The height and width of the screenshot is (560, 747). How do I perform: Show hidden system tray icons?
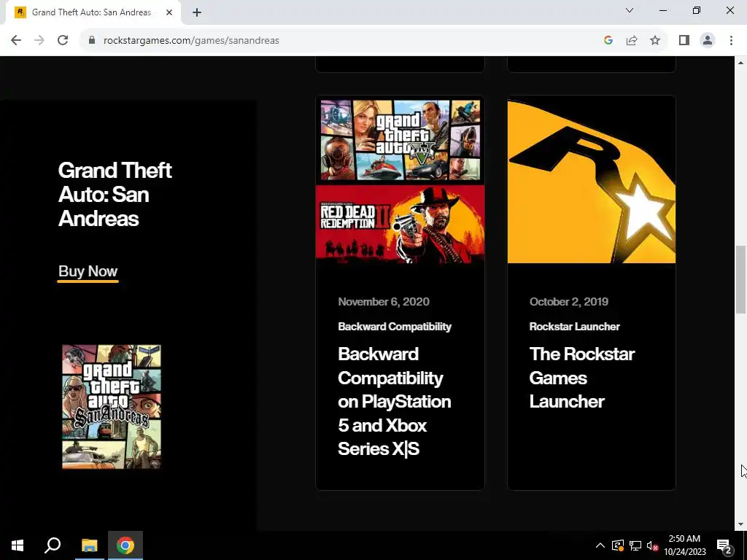click(x=600, y=545)
